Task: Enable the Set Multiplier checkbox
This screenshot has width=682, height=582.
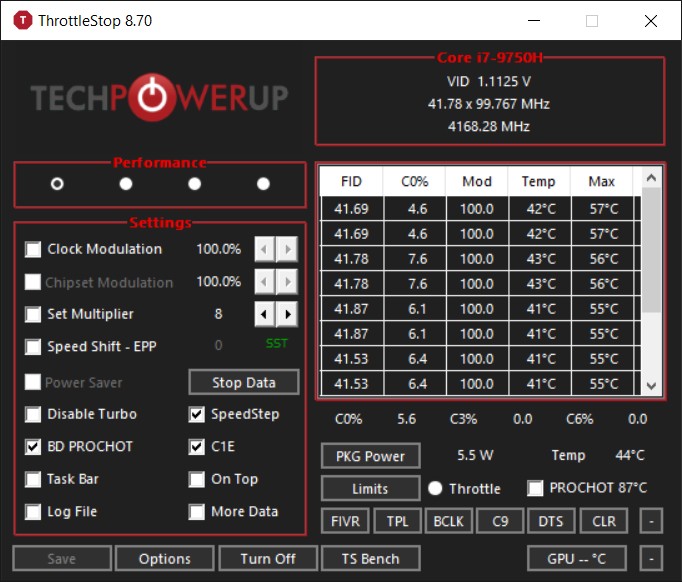Action: [x=33, y=314]
